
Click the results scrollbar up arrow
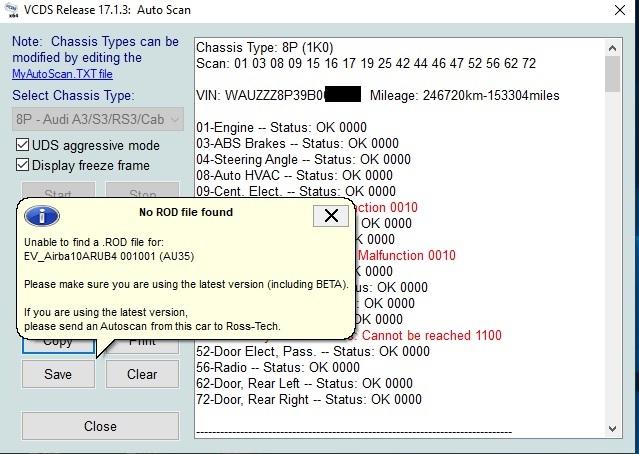(612, 48)
